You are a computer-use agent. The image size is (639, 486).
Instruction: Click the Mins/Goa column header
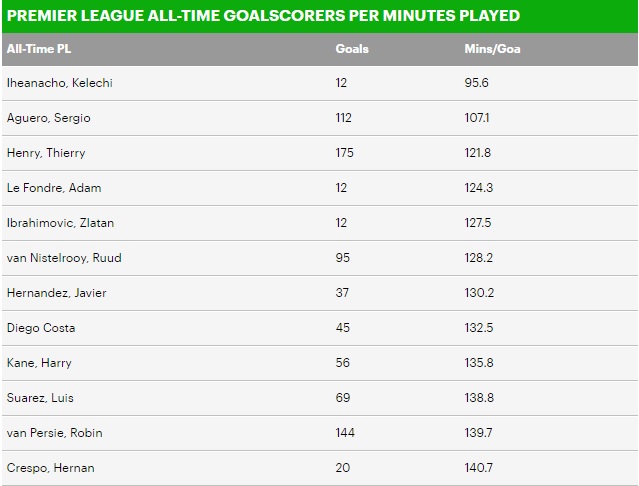click(492, 49)
